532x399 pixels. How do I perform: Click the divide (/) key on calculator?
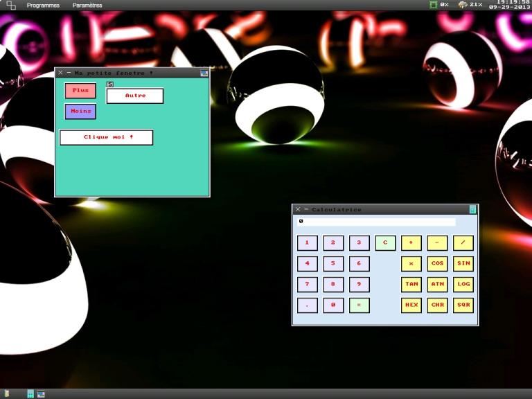pyautogui.click(x=463, y=243)
